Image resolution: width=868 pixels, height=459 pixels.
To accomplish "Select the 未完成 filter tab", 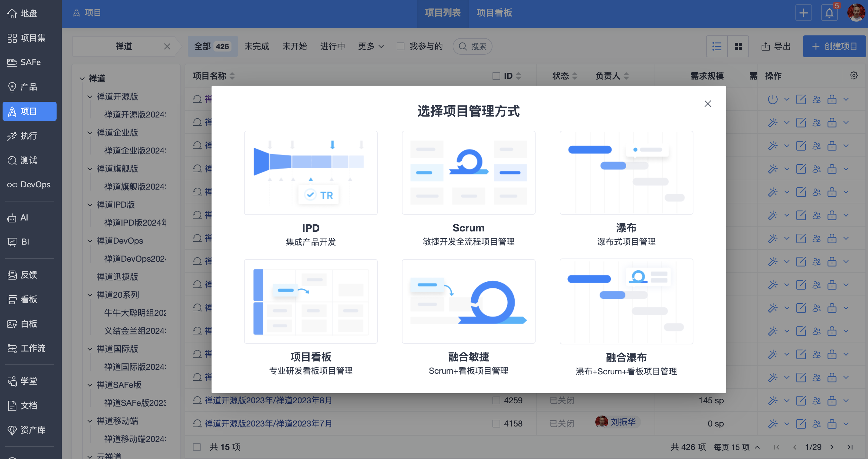I will coord(257,46).
